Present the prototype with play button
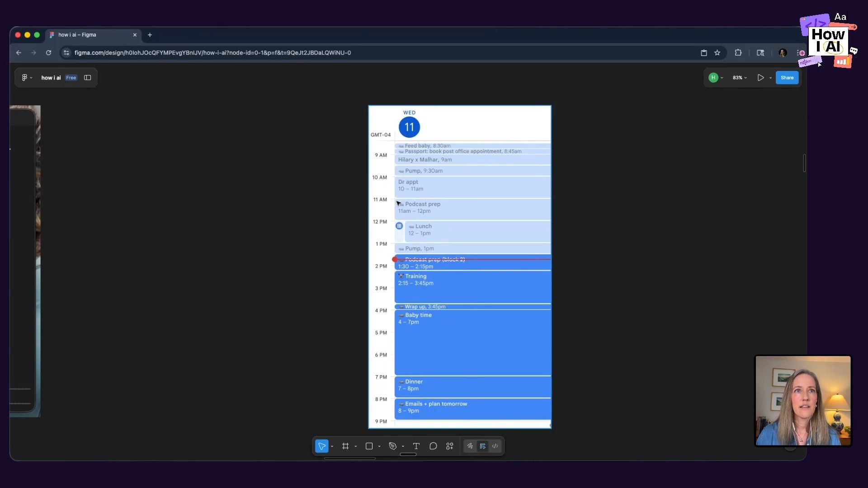This screenshot has width=868, height=488. tap(760, 78)
